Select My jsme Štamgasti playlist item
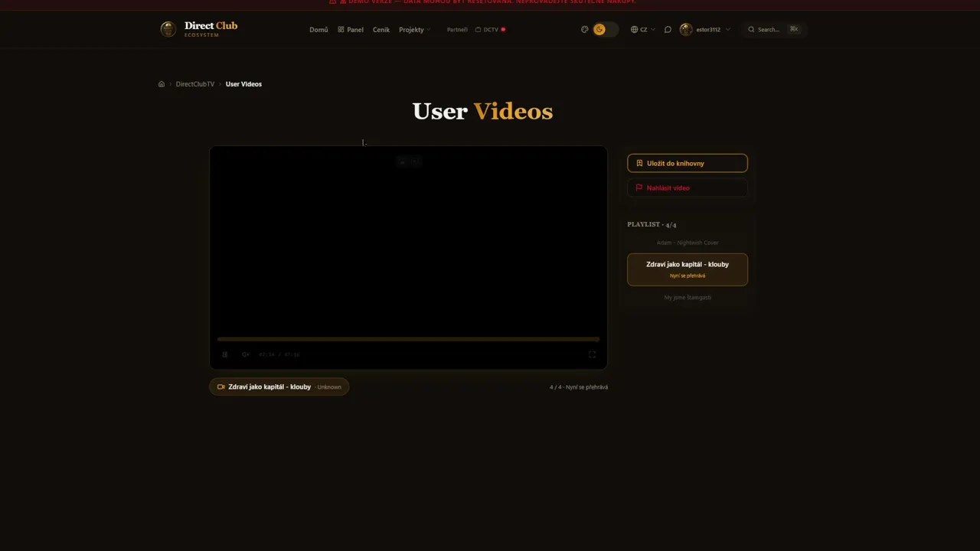Screen dimensions: 980x551 tap(688, 297)
